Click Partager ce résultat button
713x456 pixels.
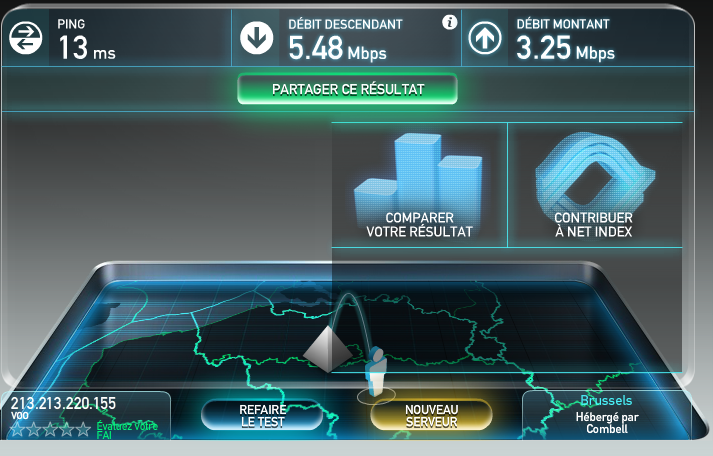(347, 89)
